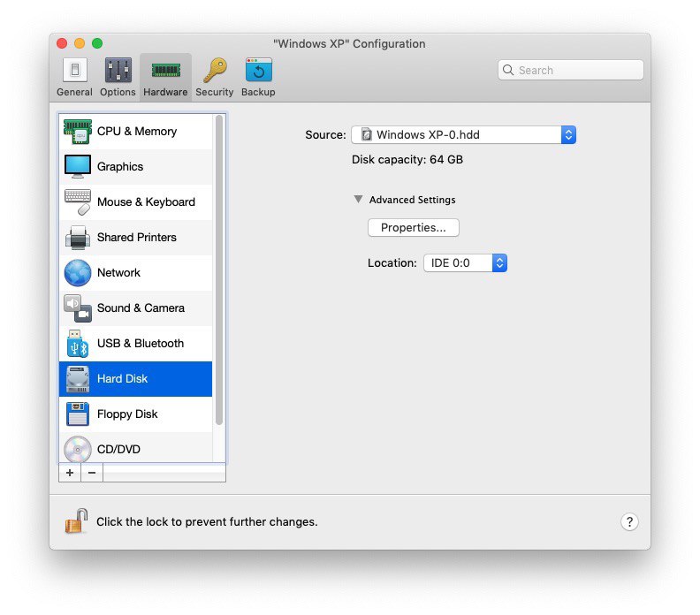Click the "Disk capacity: 64 GB" text

tap(407, 160)
